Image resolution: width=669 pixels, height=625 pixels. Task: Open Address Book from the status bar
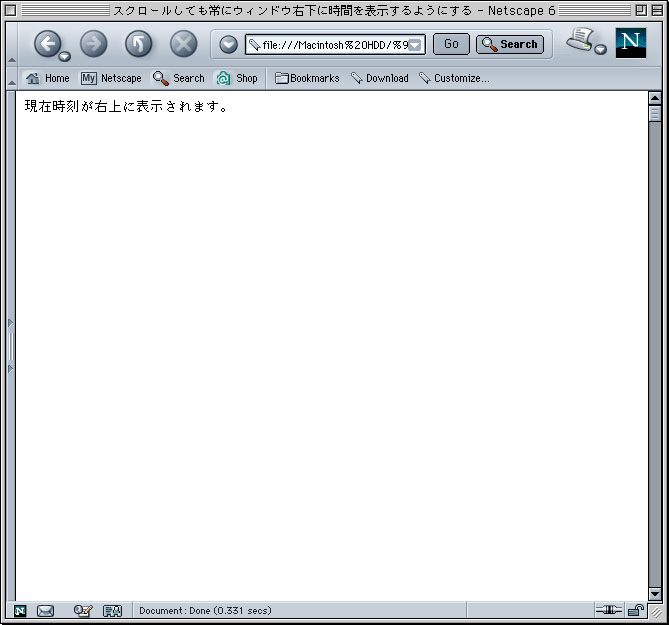click(x=113, y=611)
